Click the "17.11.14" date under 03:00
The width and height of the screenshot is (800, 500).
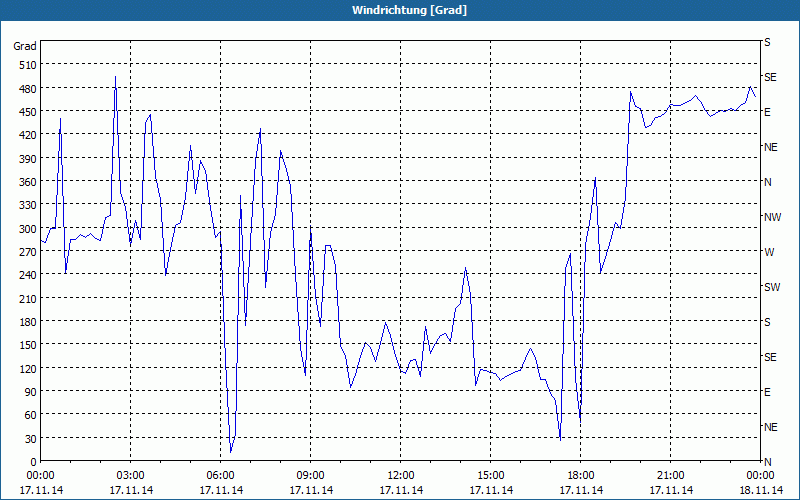(x=131, y=490)
